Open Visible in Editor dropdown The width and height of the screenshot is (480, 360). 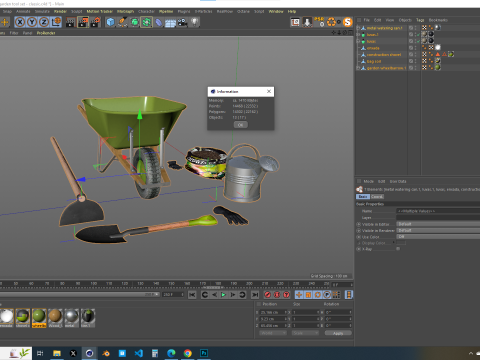tap(438, 224)
